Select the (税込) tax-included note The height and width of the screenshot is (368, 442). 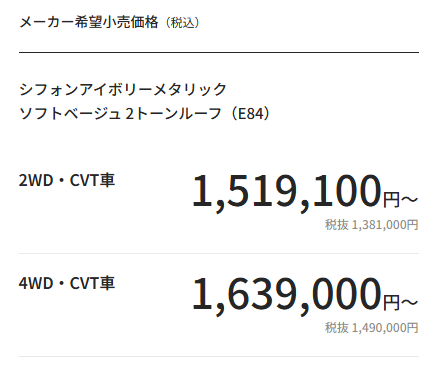point(183,23)
